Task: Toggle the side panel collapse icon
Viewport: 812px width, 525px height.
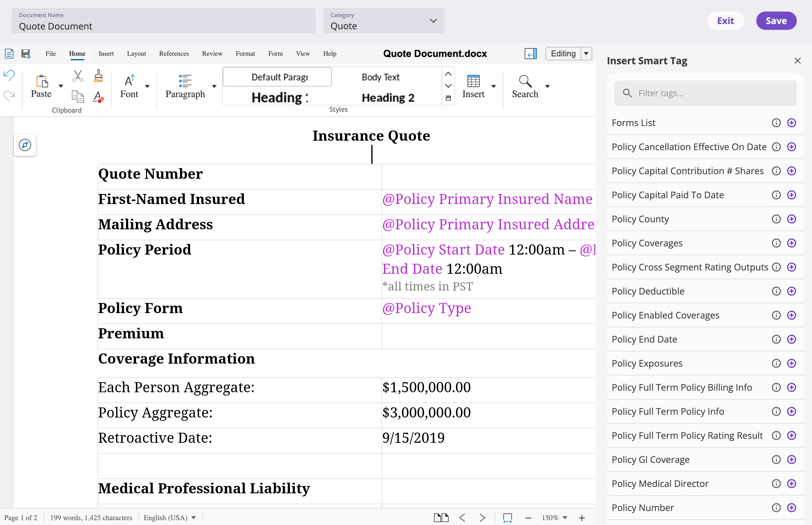Action: [x=530, y=54]
